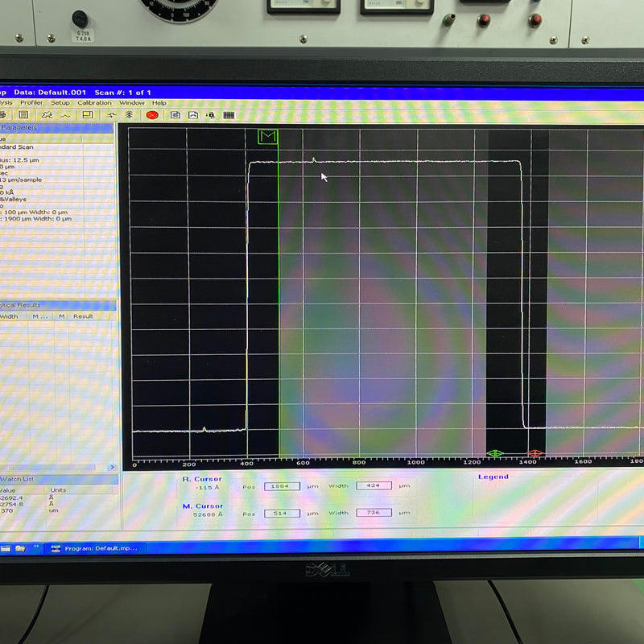The width and height of the screenshot is (644, 644).
Task: Click the R. Cursor label
Action: (202, 479)
